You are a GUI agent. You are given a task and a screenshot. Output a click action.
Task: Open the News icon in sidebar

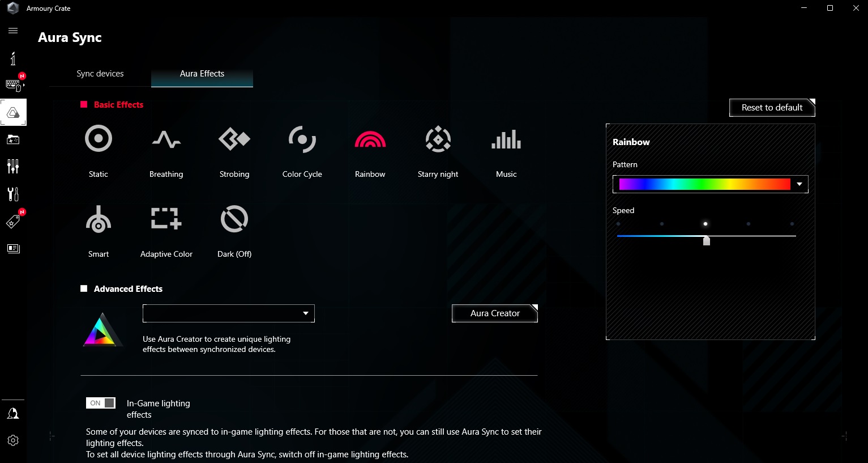pyautogui.click(x=13, y=248)
